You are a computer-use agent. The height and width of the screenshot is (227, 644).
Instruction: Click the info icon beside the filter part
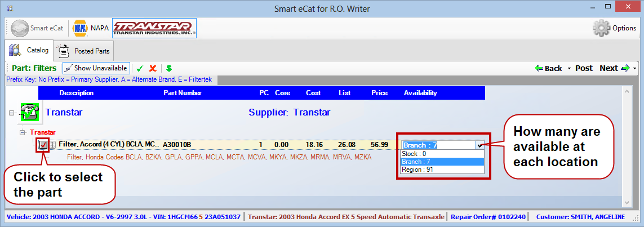[53, 145]
